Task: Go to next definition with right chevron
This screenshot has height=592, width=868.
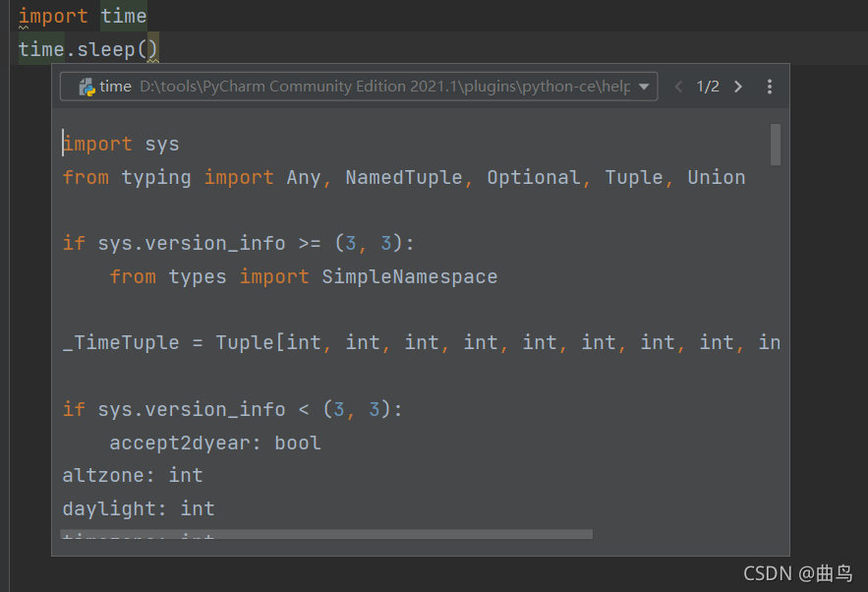Action: (x=738, y=87)
